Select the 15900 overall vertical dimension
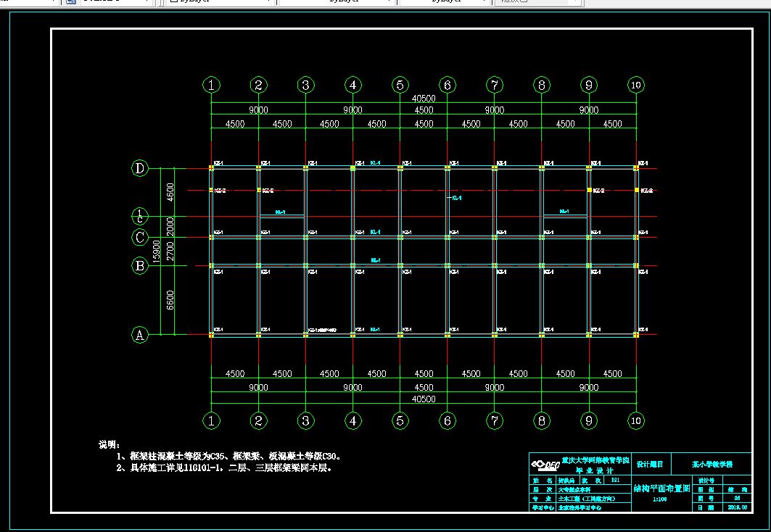The width and height of the screenshot is (771, 532). tap(157, 252)
